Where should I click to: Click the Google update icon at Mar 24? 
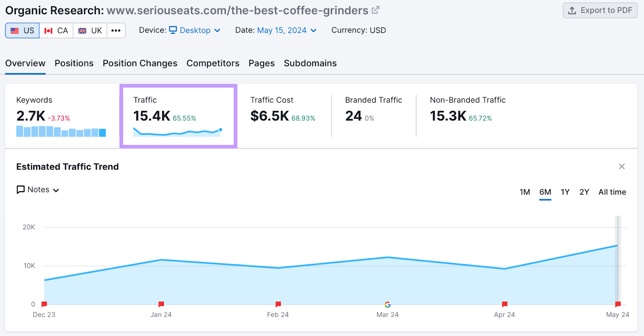(388, 305)
